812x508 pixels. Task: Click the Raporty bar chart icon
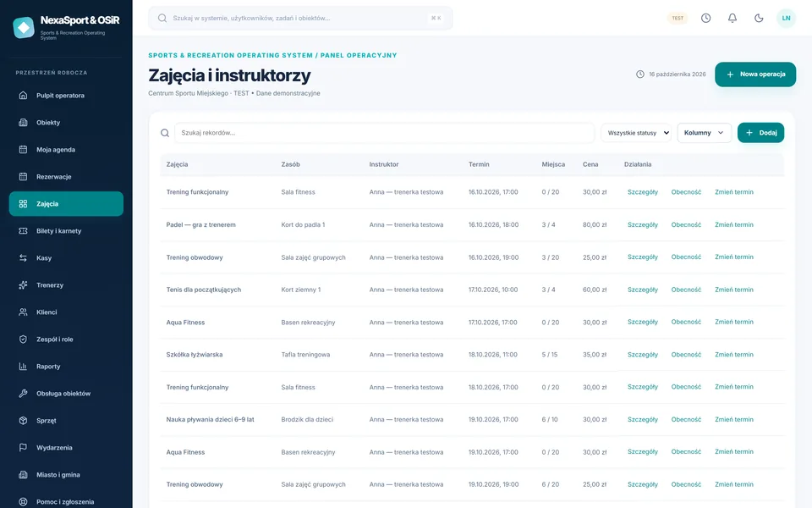coord(24,366)
